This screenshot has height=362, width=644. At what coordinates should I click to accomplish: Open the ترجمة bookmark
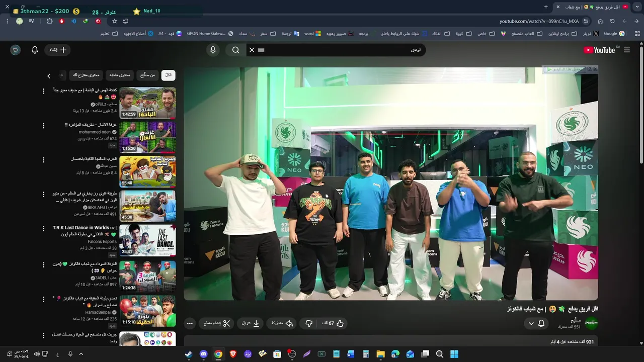click(x=290, y=34)
